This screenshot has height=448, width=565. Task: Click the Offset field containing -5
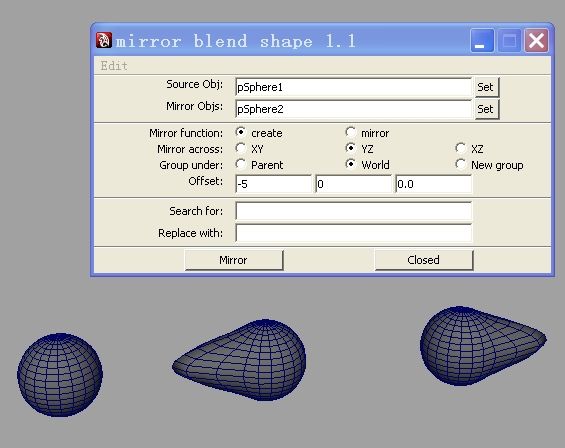(x=273, y=184)
